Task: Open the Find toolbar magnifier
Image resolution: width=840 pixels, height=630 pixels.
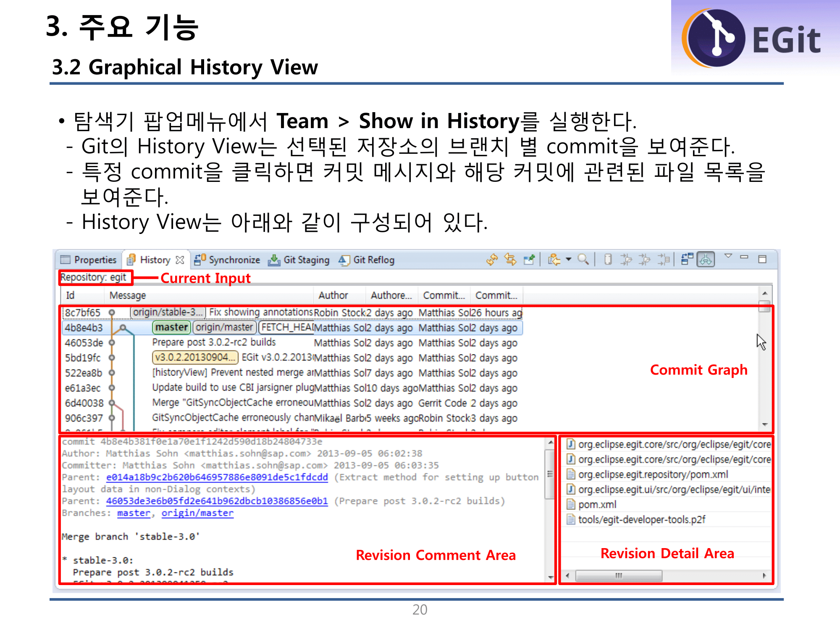Action: pyautogui.click(x=583, y=260)
